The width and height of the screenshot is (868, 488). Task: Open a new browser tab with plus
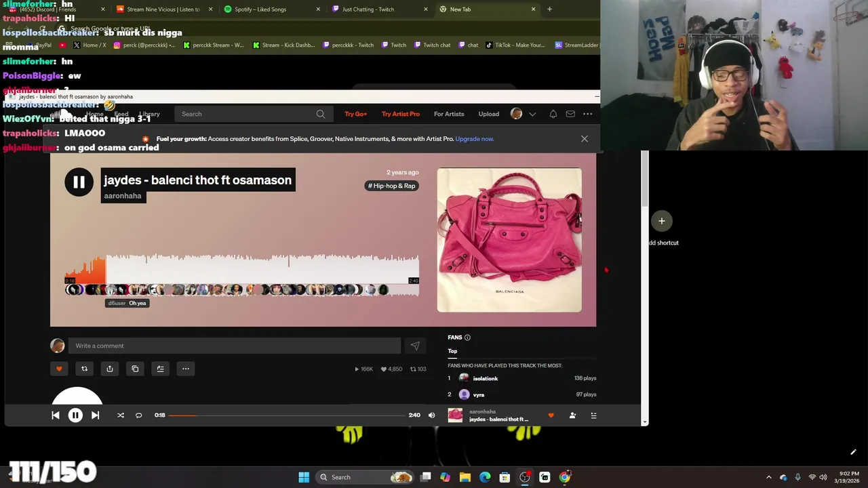coord(549,9)
